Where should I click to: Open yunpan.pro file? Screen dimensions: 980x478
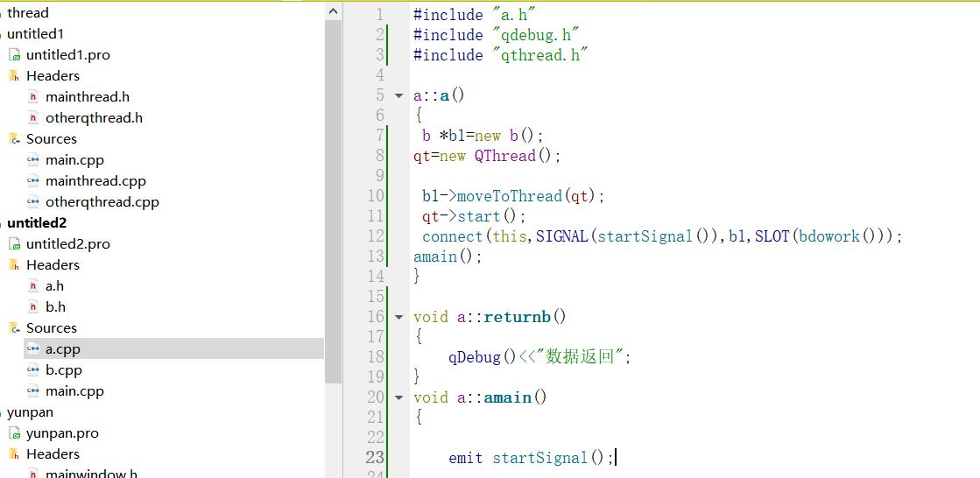click(x=62, y=433)
